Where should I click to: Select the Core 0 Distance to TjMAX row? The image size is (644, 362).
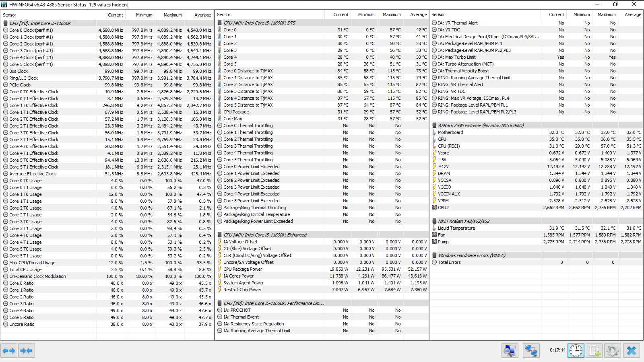(322, 71)
